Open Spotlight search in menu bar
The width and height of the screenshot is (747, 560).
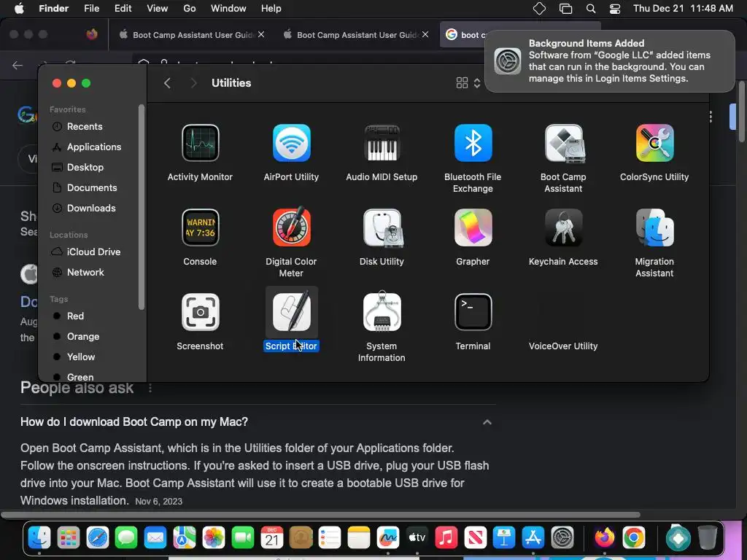pyautogui.click(x=591, y=9)
